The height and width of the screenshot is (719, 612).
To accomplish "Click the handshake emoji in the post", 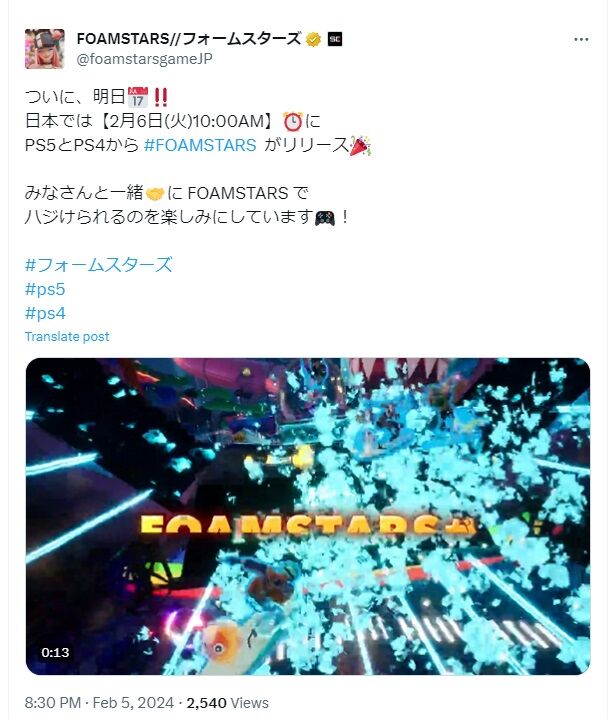I will (x=154, y=194).
